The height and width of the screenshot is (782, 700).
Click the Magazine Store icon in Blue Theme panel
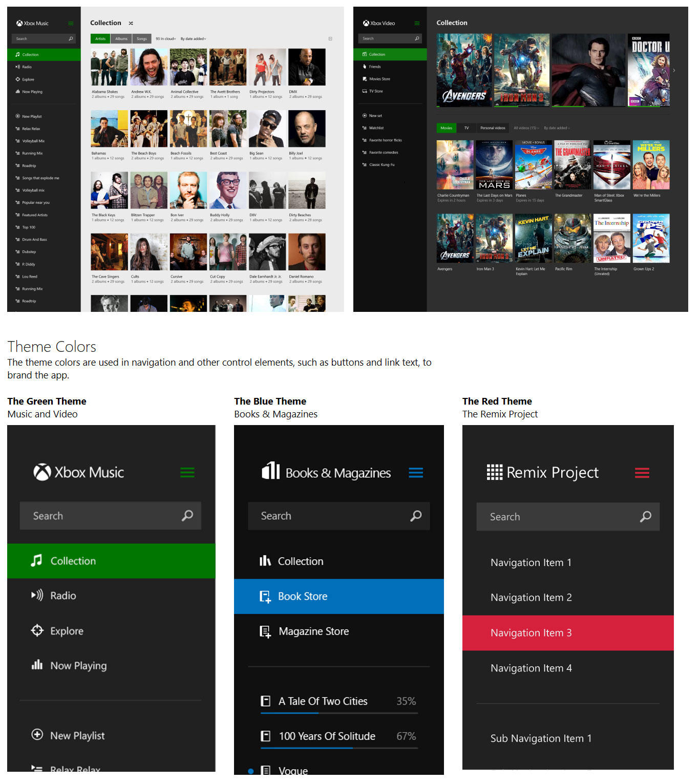[265, 631]
